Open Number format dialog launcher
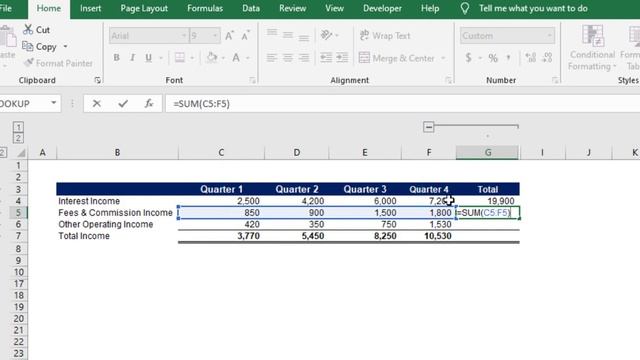The height and width of the screenshot is (360, 640). pyautogui.click(x=555, y=80)
